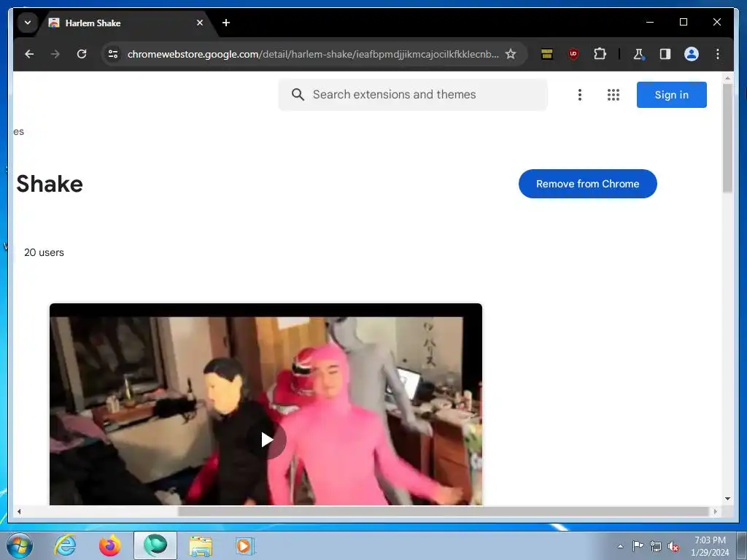Image resolution: width=747 pixels, height=560 pixels.
Task: Open web store more options menu
Action: pyautogui.click(x=580, y=95)
